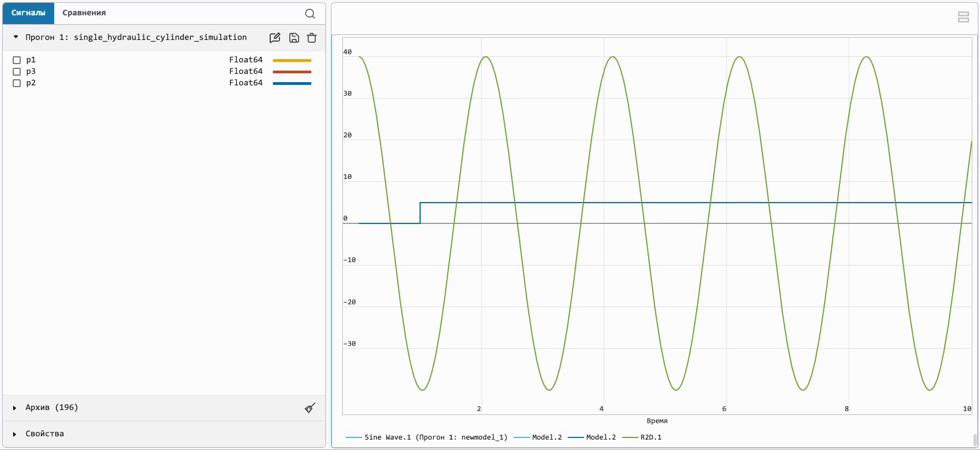Click Float64 type of p3 row
Screen dimensions: 980x450
pyautogui.click(x=246, y=71)
